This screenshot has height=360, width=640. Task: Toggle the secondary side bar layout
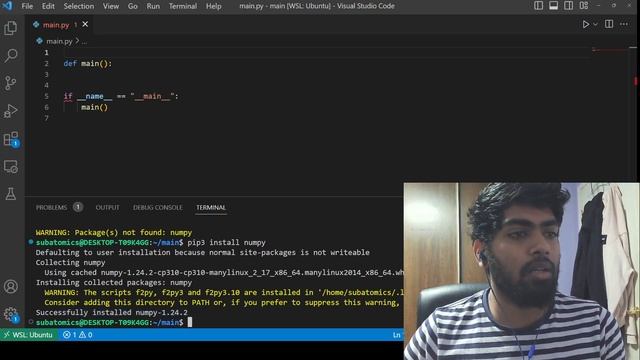[569, 6]
